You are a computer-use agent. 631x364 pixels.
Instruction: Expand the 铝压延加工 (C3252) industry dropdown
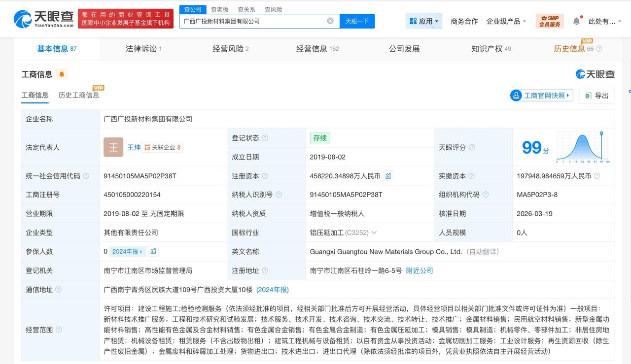coord(375,232)
